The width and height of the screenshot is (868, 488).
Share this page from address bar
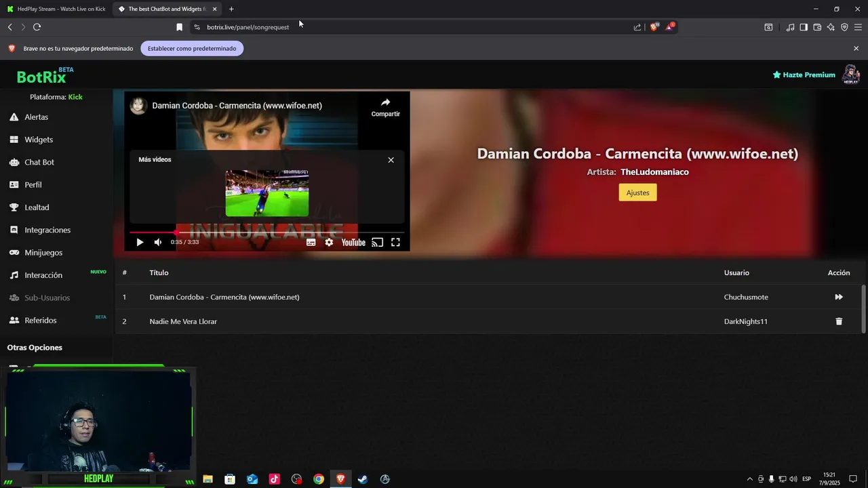[637, 27]
